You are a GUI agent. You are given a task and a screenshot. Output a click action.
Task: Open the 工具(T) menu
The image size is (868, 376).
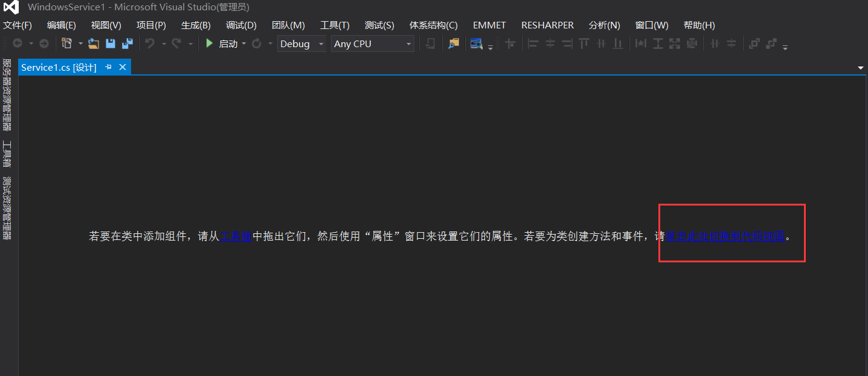[x=335, y=25]
